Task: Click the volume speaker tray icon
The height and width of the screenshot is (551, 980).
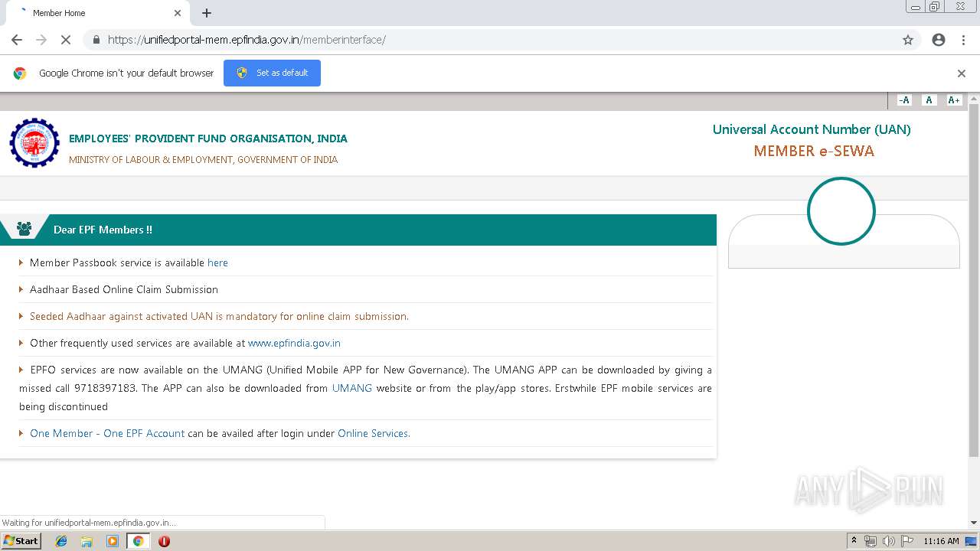Action: (x=889, y=541)
